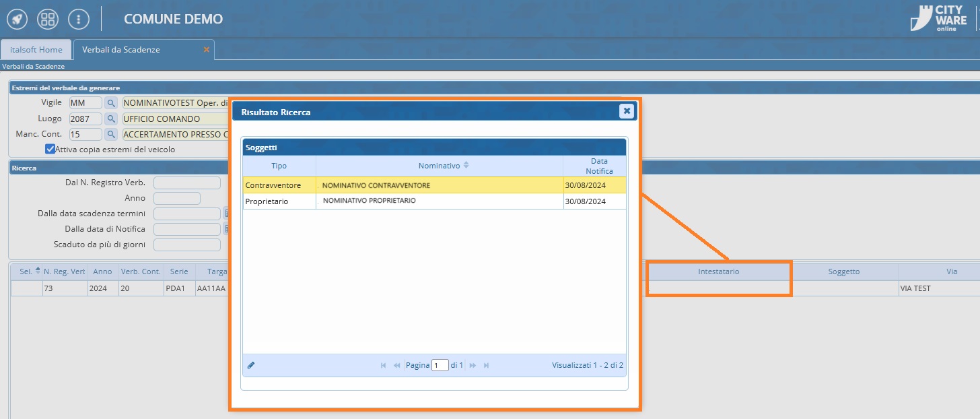The image size is (980, 419).
Task: Go to next page in Soggetti pager
Action: click(x=473, y=365)
